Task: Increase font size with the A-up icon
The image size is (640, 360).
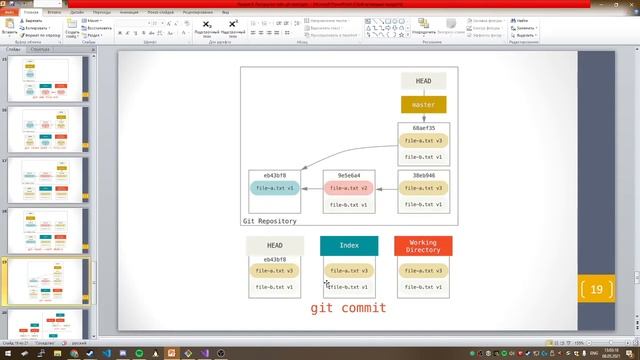Action: coord(169,24)
